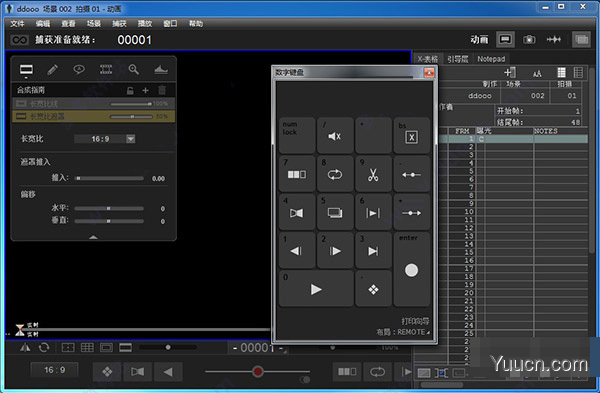
Task: Click the keypad minus-row slider-left key
Action: 412,173
